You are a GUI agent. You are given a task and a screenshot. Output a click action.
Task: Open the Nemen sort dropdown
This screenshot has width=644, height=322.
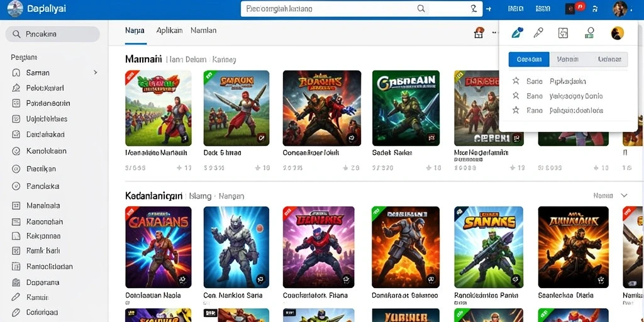click(x=610, y=196)
